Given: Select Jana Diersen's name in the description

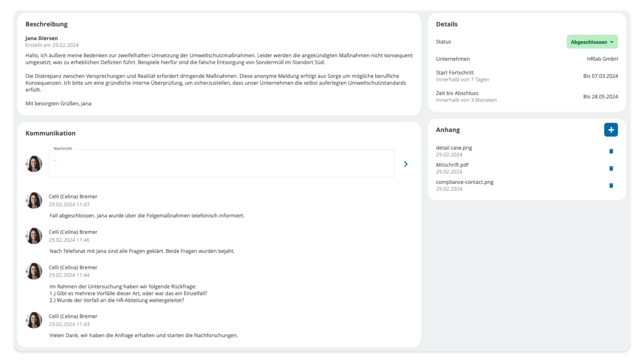Looking at the screenshot, I should coord(42,38).
